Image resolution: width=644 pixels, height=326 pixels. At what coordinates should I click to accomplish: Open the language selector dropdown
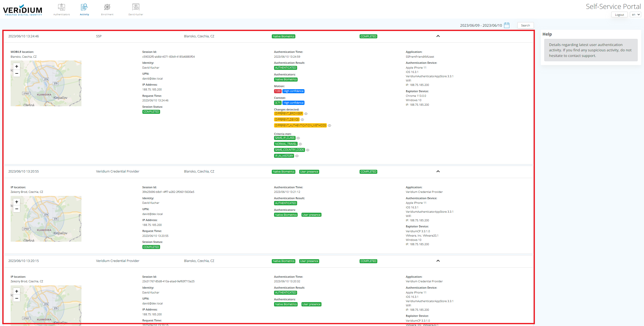point(635,15)
